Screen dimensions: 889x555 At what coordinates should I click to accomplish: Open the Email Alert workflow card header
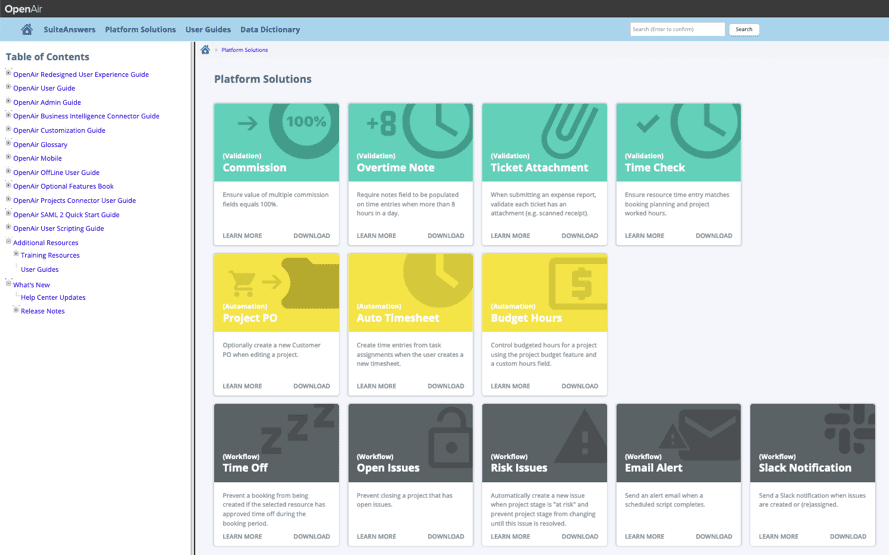tap(679, 443)
